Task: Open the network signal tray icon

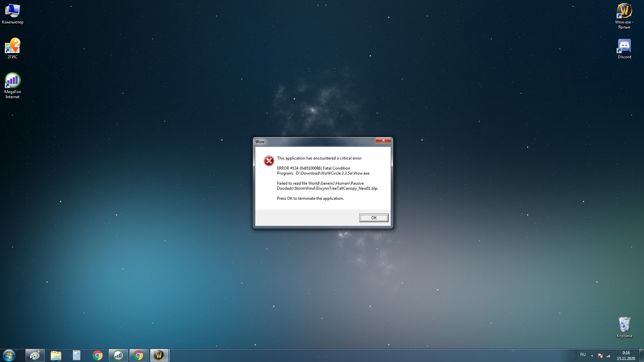Action: [608, 356]
